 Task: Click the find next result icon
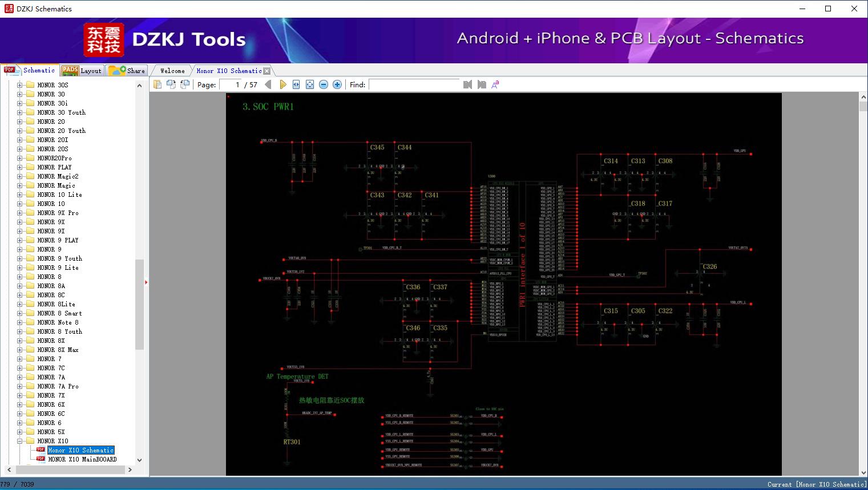pos(482,84)
